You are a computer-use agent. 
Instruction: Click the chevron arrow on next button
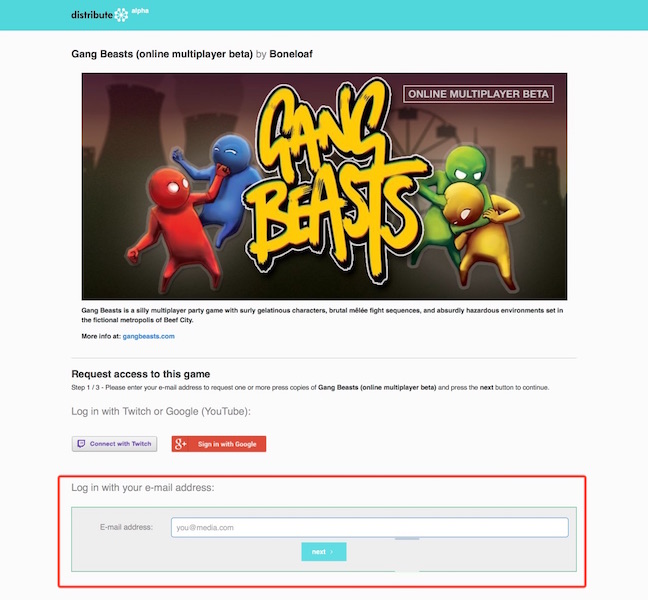click(331, 552)
